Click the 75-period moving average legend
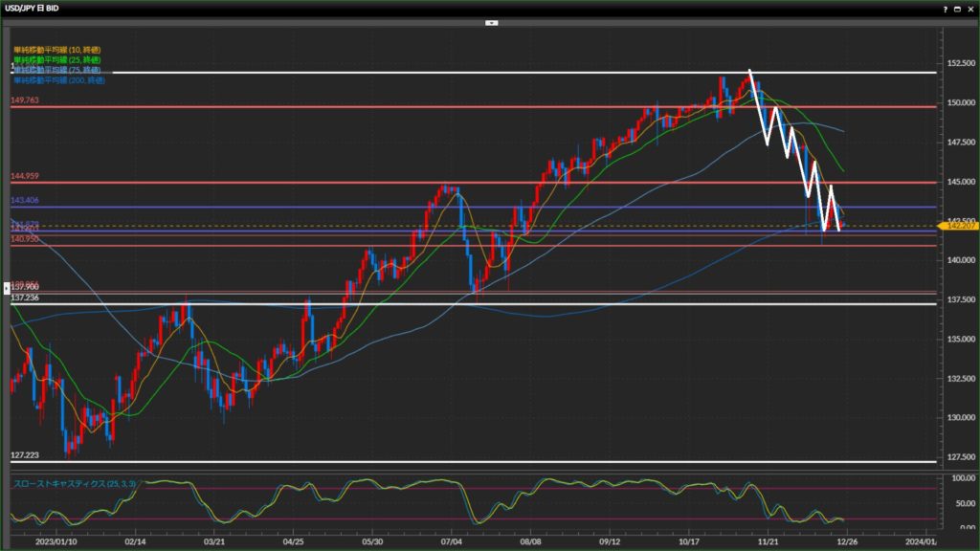The image size is (980, 551). point(57,70)
